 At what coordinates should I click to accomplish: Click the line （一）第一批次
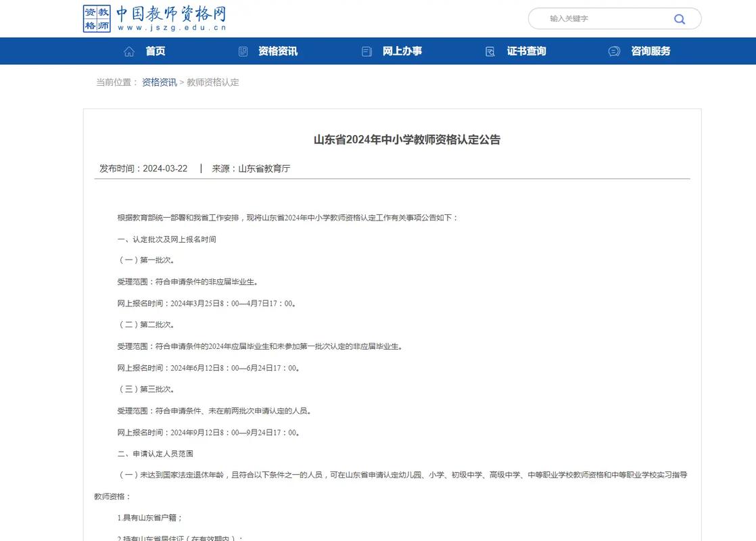coord(146,260)
